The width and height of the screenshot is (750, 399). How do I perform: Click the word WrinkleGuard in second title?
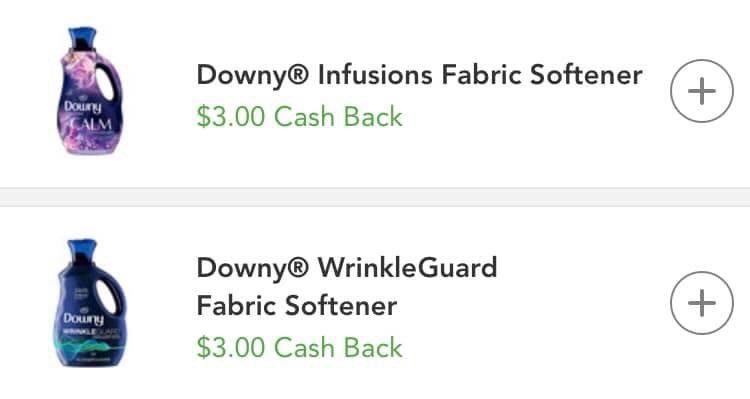(408, 268)
